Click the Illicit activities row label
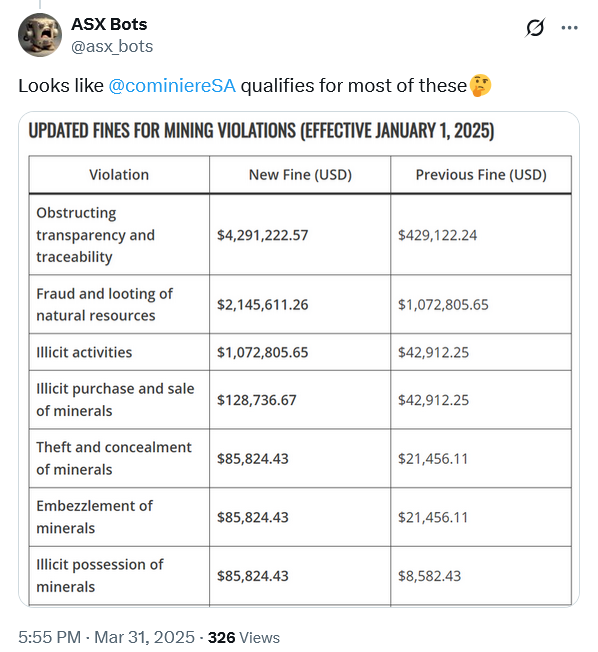This screenshot has height=652, width=598. [x=84, y=352]
